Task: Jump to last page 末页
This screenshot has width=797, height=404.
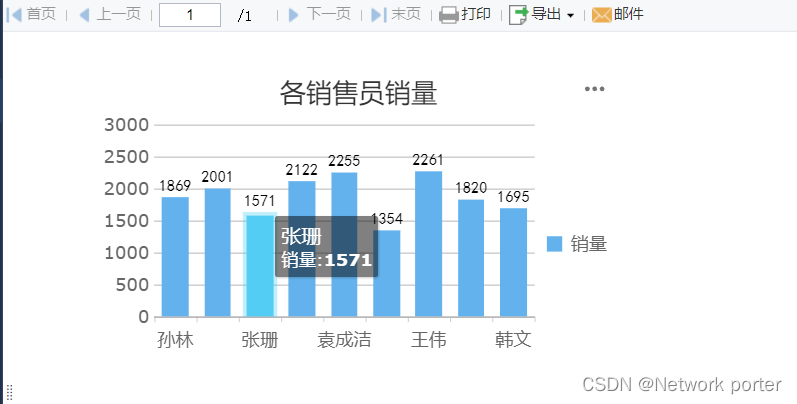Action: [x=396, y=14]
